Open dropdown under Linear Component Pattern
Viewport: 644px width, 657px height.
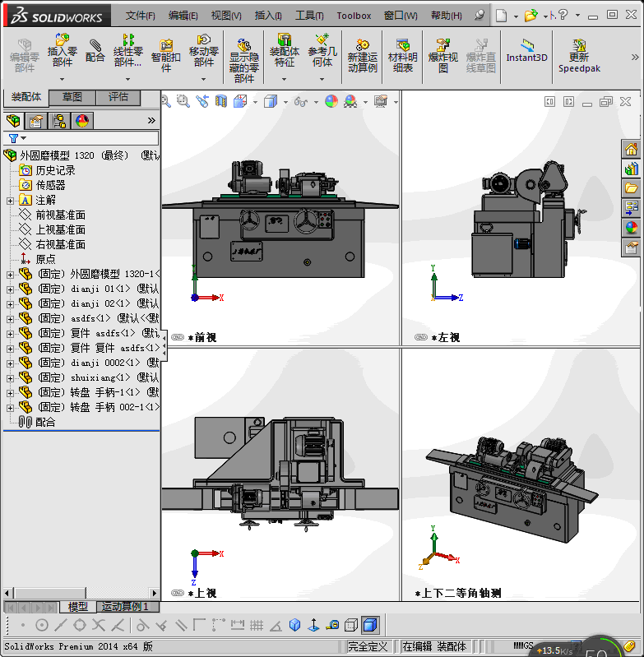point(127,79)
